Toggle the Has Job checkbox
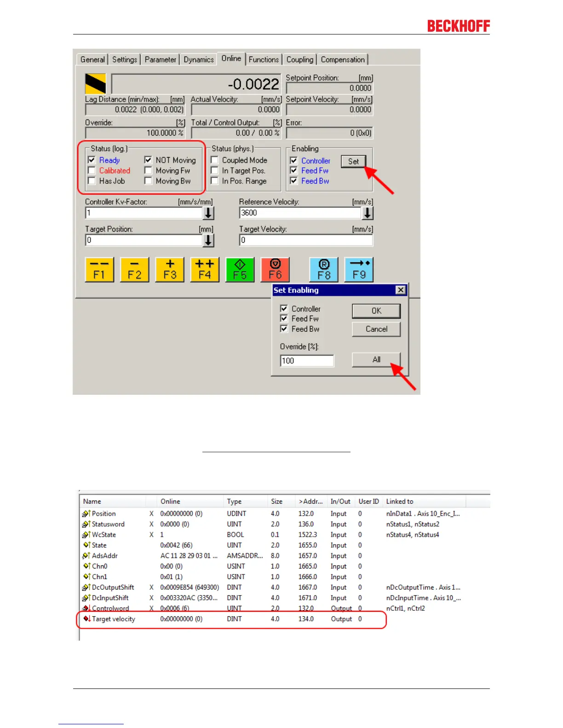 click(x=92, y=181)
